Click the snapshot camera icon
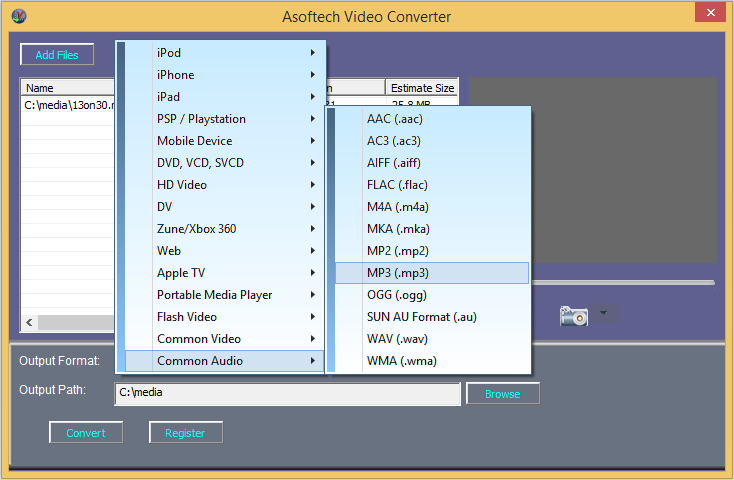Image resolution: width=734 pixels, height=480 pixels. coord(573,316)
